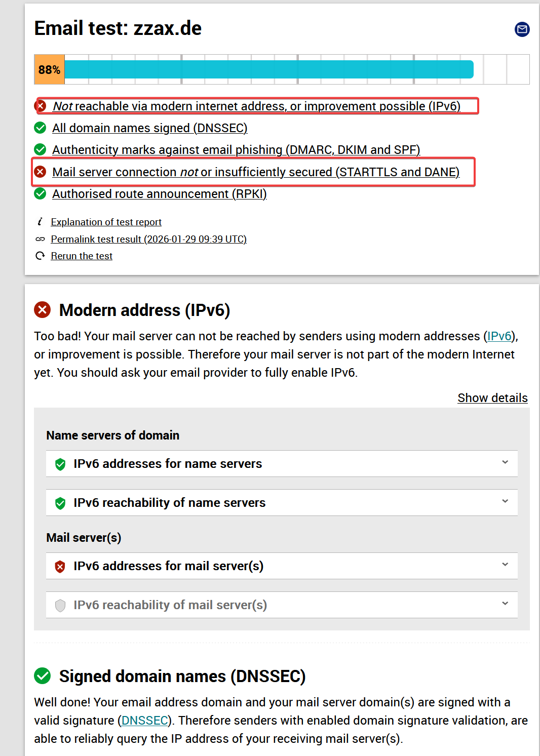Expand IPv6 reachability of name servers
Screen dimensions: 540x756
click(x=505, y=501)
